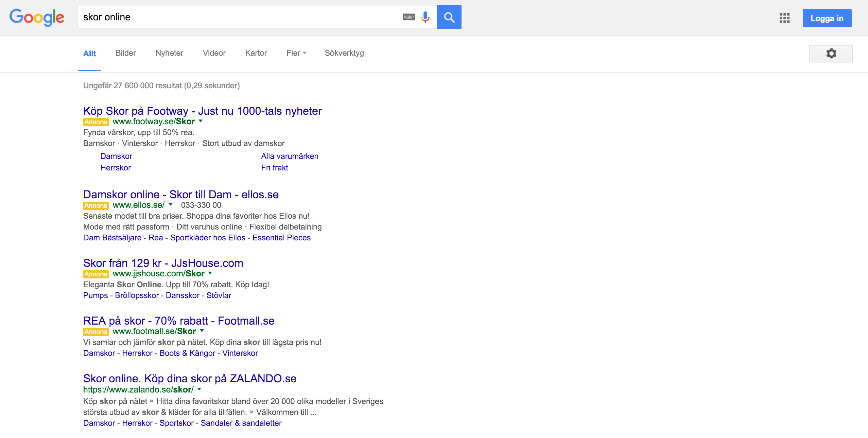
Task: Expand arrow next to www.footmall.se/Skor
Action: pyautogui.click(x=202, y=331)
